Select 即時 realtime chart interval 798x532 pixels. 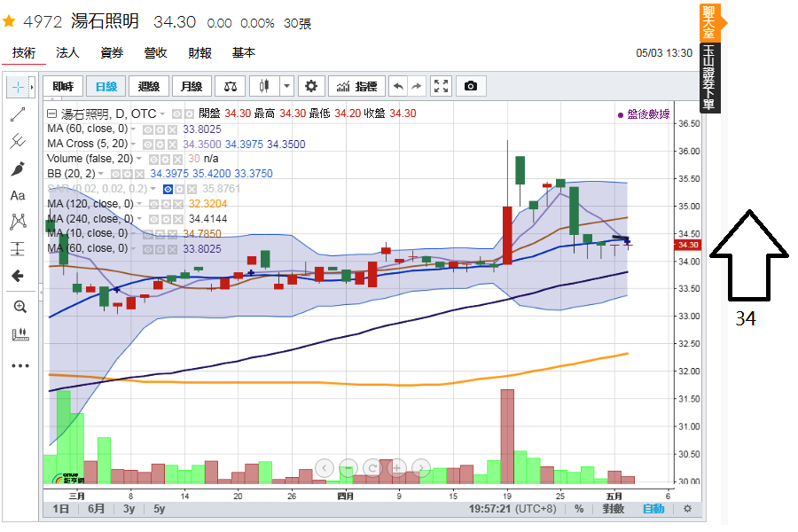point(63,86)
